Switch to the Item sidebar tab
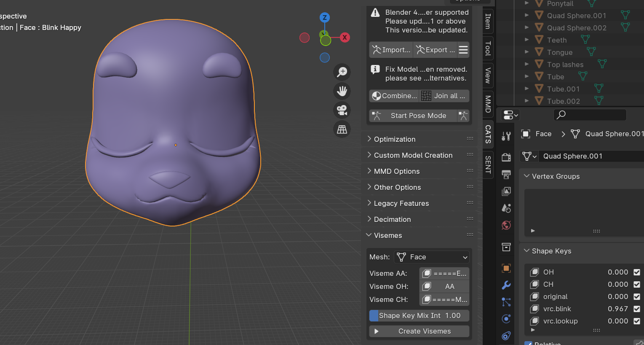This screenshot has height=345, width=644. click(488, 21)
